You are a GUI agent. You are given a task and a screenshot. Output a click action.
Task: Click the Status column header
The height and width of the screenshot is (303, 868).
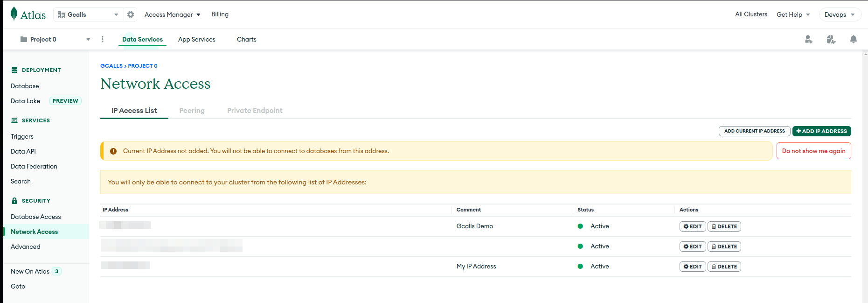tap(586, 210)
